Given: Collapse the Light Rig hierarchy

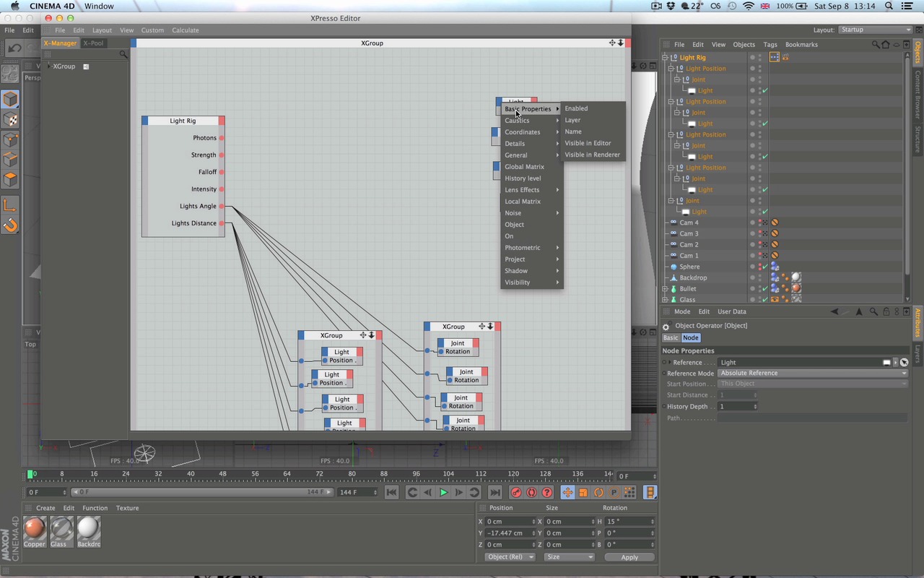Looking at the screenshot, I should pyautogui.click(x=666, y=57).
